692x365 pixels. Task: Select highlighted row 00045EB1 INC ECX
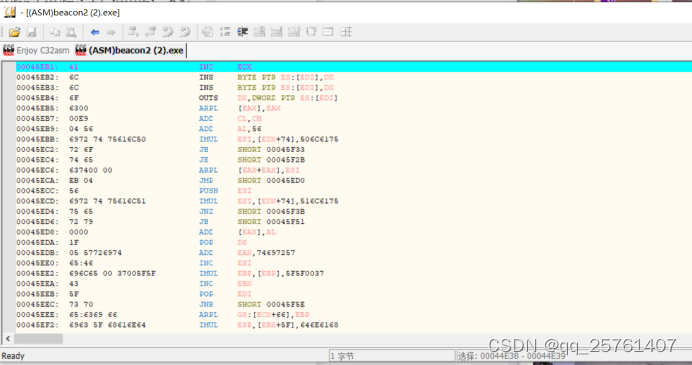(353, 67)
